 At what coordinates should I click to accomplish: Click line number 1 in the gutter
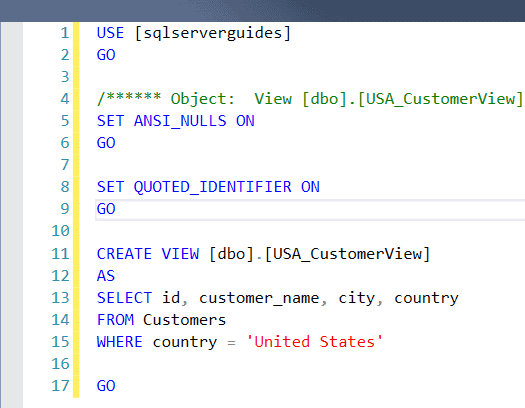65,33
